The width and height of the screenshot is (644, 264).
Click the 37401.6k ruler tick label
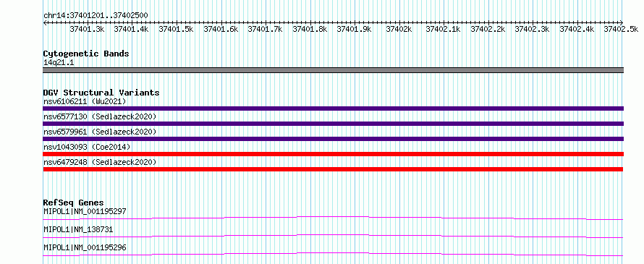[x=221, y=29]
